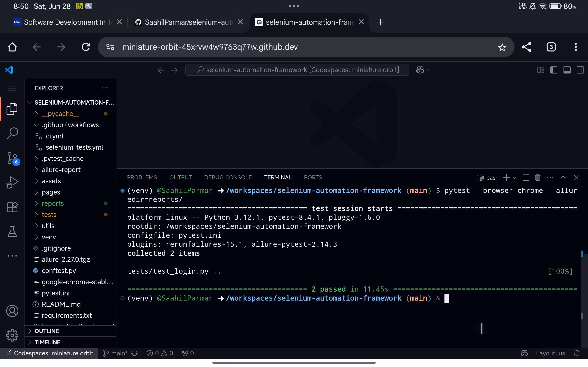Click the Codespaces: miniature orbit remote button
Image resolution: width=588 pixels, height=367 pixels.
(x=50, y=353)
